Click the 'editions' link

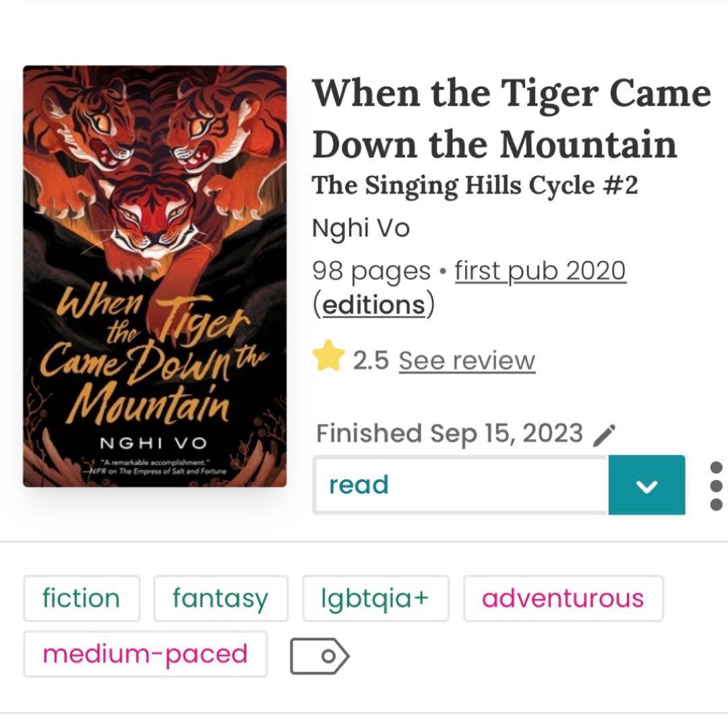[374, 305]
